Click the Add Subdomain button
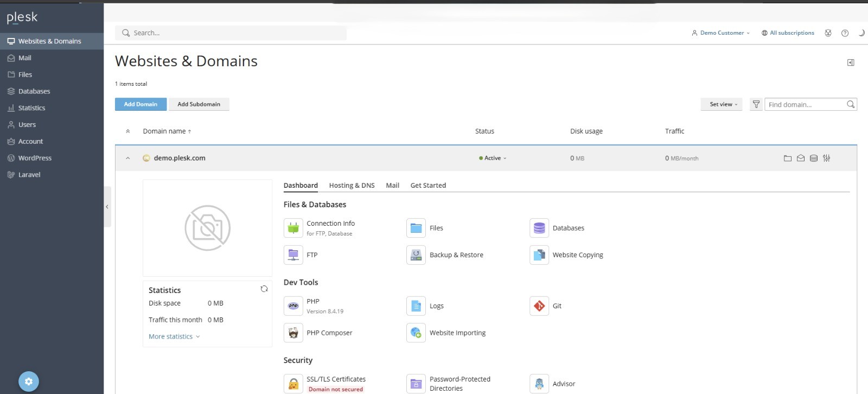This screenshot has height=394, width=868. point(199,104)
